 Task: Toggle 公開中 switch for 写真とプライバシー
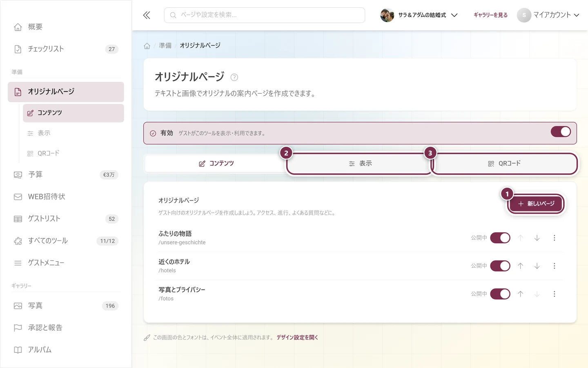click(x=500, y=294)
